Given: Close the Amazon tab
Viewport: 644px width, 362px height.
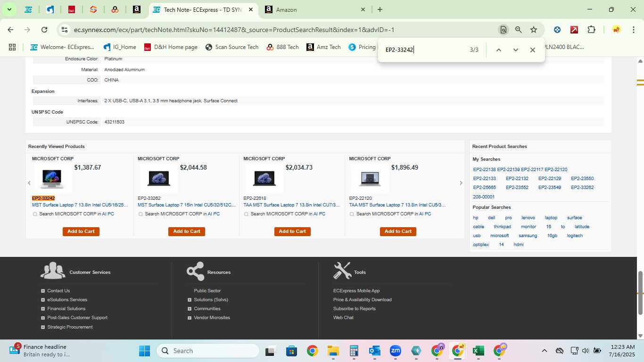Looking at the screenshot, I should pyautogui.click(x=363, y=9).
